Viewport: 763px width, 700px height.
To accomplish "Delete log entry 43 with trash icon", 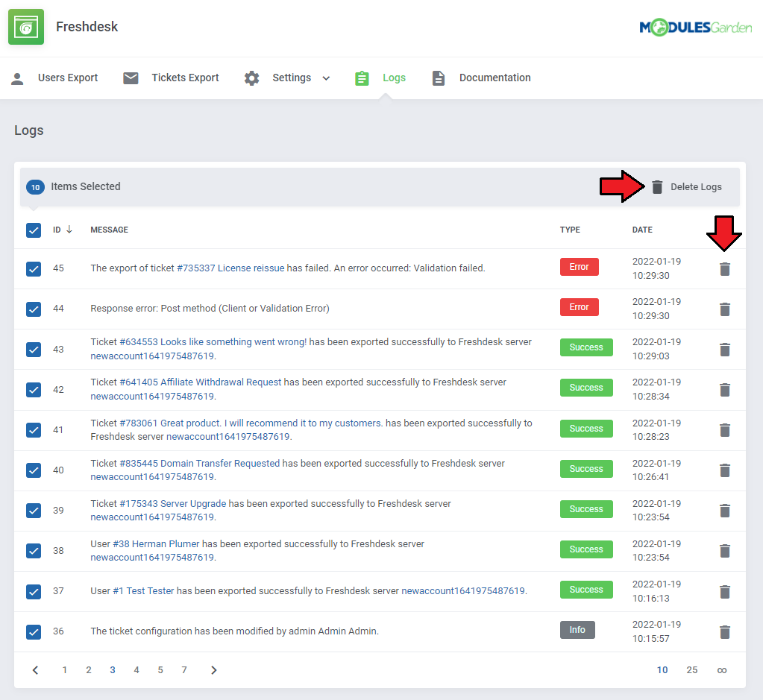I will click(x=724, y=350).
